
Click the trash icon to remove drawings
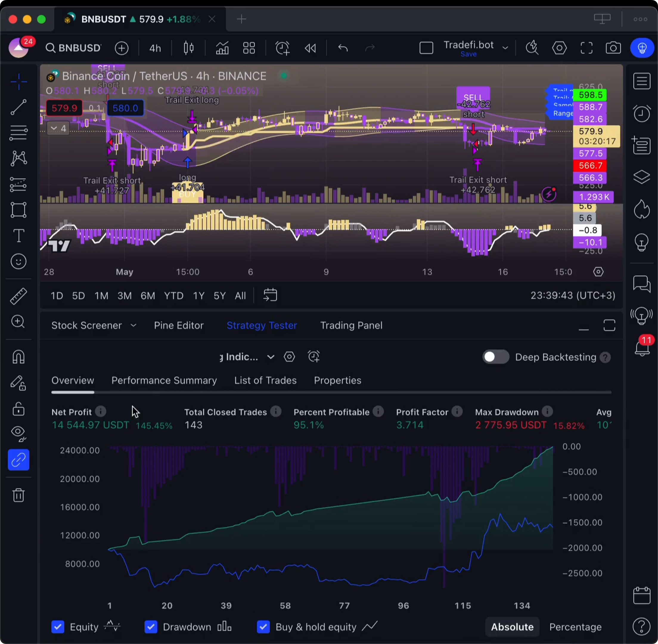[18, 495]
